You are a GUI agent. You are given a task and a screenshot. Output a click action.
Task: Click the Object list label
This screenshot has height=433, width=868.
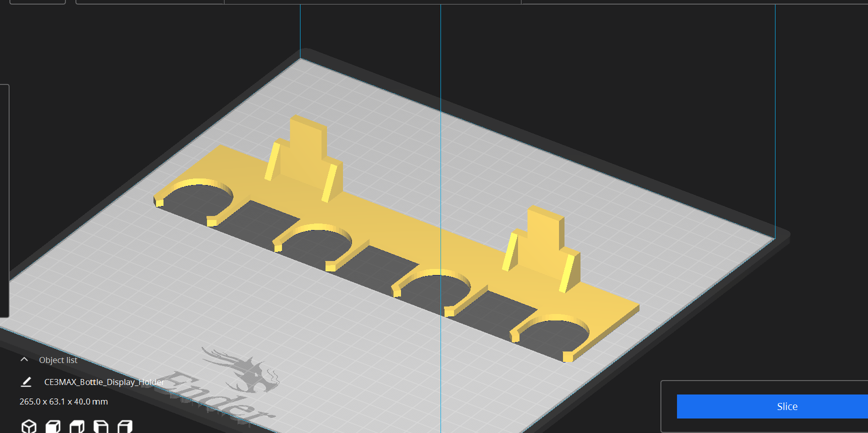point(58,360)
